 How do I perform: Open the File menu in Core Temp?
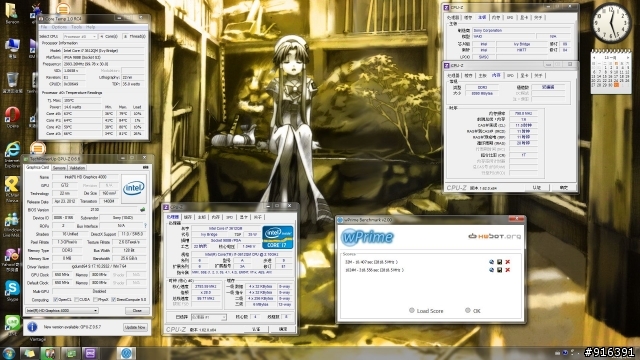44,27
